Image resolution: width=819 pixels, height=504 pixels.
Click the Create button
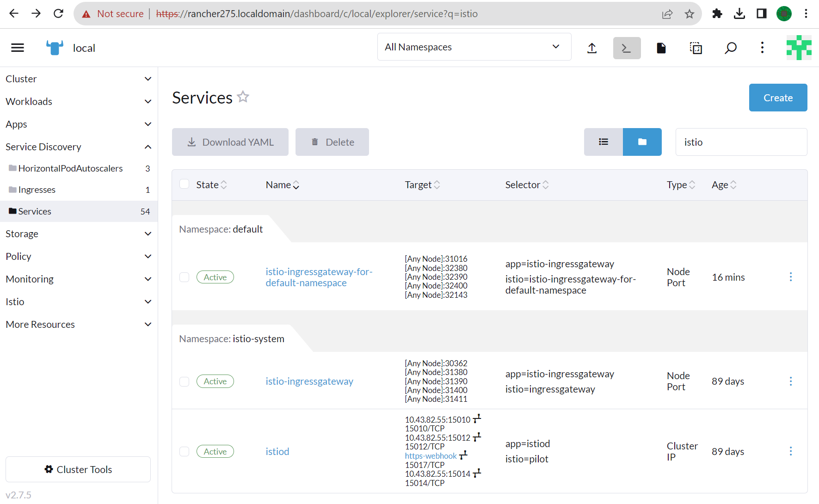coord(778,98)
